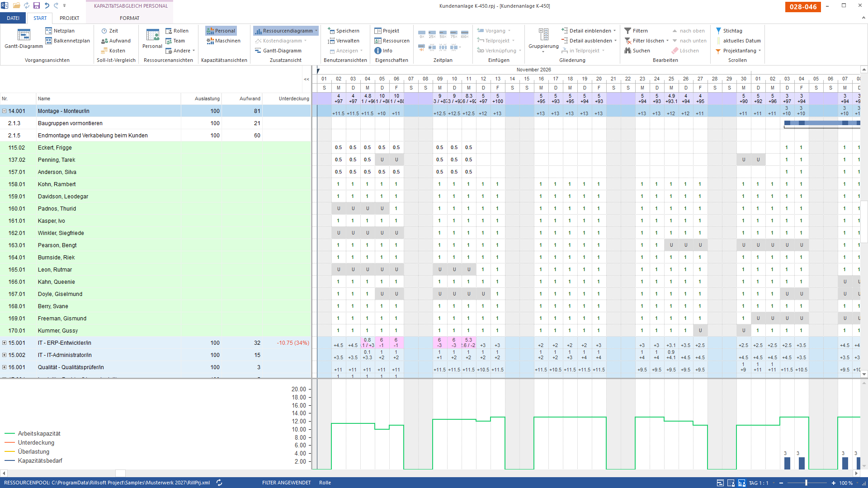
Task: Open Verwalten for user views
Action: point(343,41)
